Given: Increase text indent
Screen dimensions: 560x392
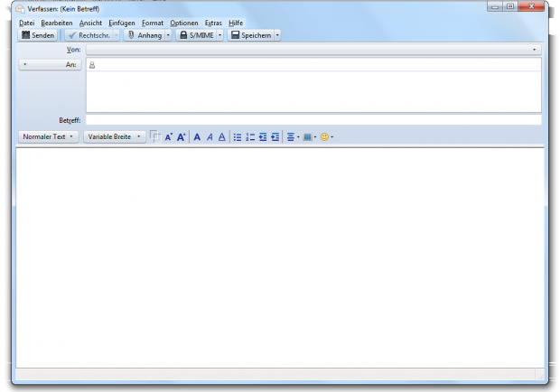Looking at the screenshot, I should (x=275, y=137).
